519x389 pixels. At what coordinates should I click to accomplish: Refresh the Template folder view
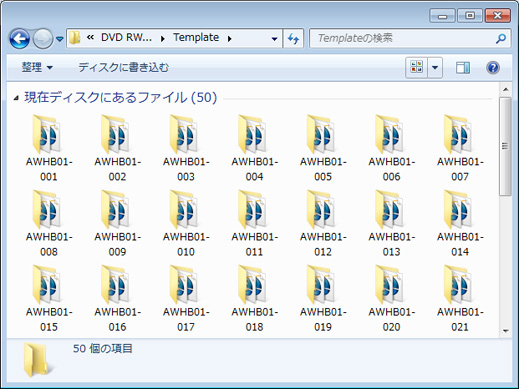pyautogui.click(x=293, y=39)
